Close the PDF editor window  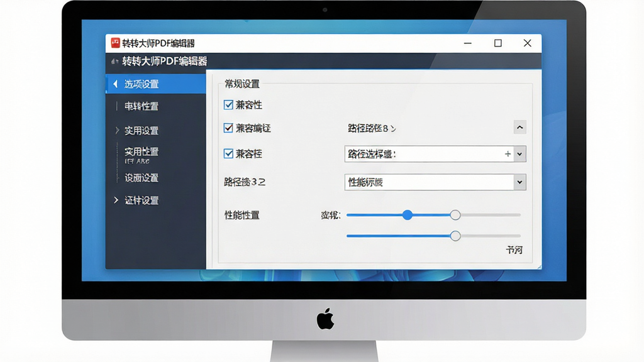[x=528, y=43]
